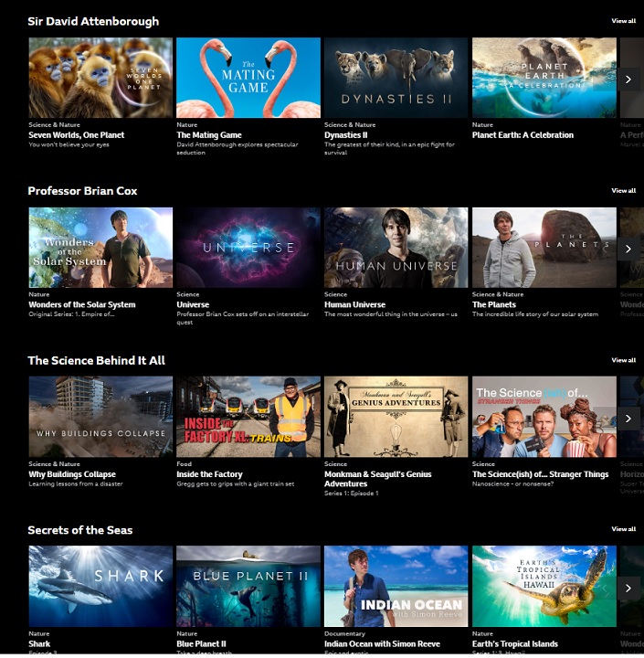Click Planet Earth: A Celebration title

tap(523, 135)
